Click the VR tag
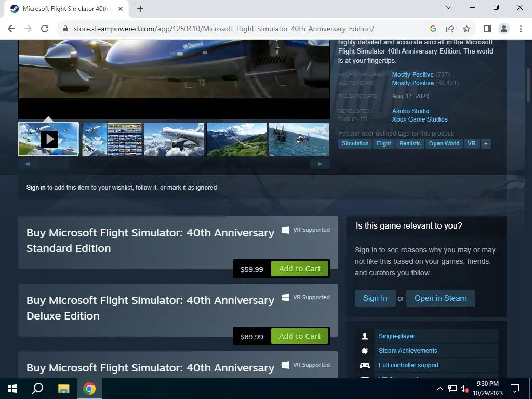 472,143
